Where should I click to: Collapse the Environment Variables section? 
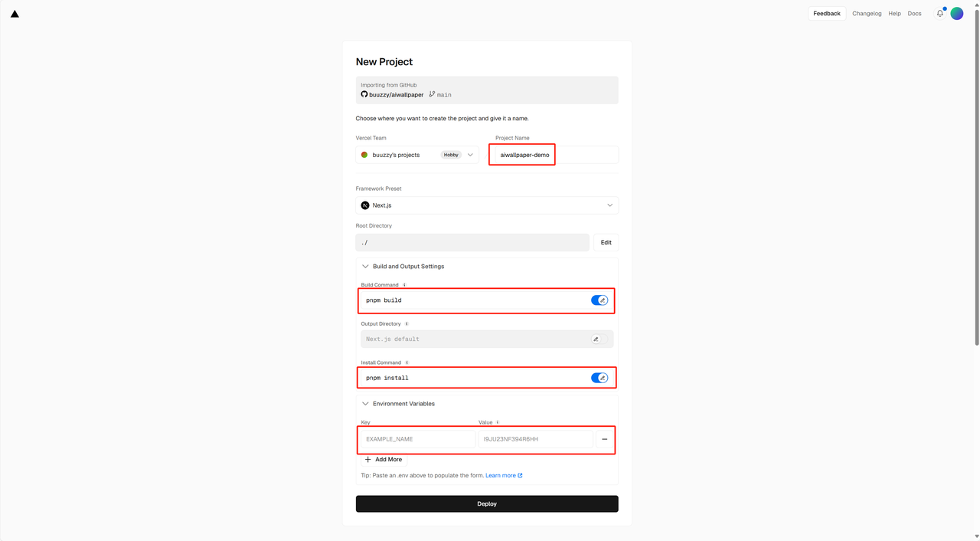(398, 404)
